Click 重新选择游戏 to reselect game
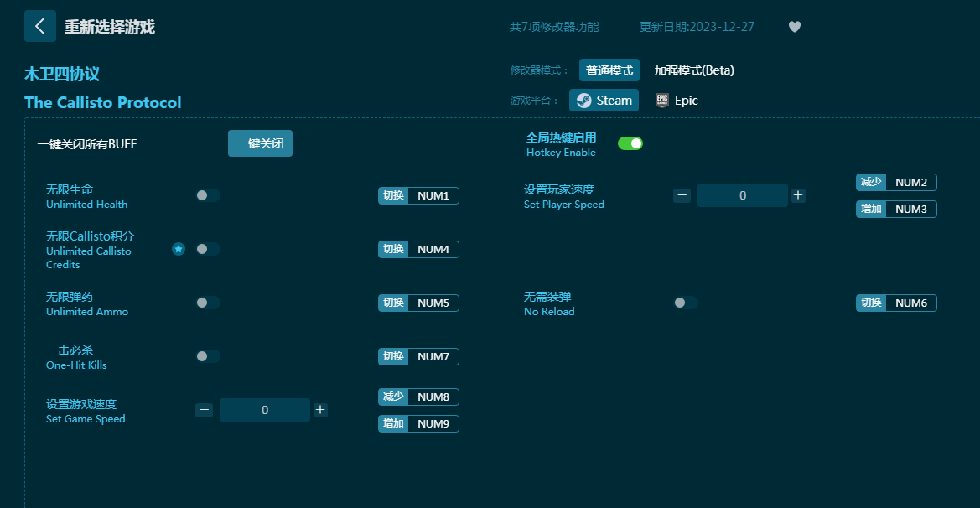 (x=109, y=27)
